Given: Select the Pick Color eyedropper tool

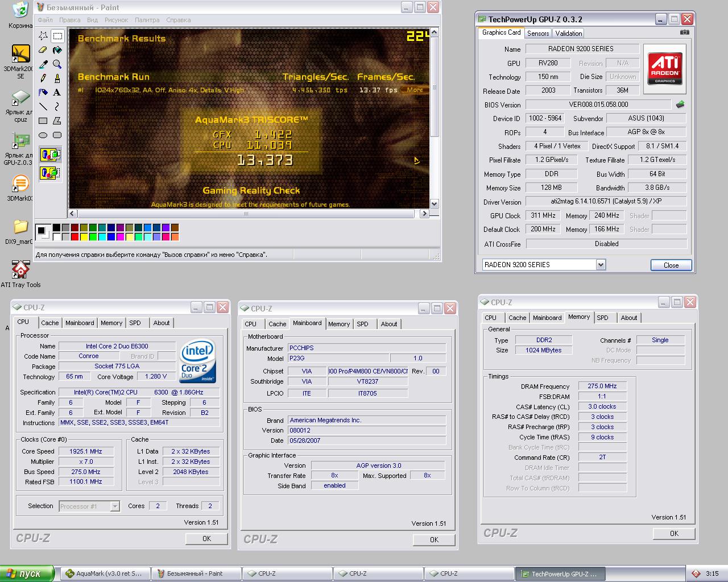Looking at the screenshot, I should (x=43, y=64).
